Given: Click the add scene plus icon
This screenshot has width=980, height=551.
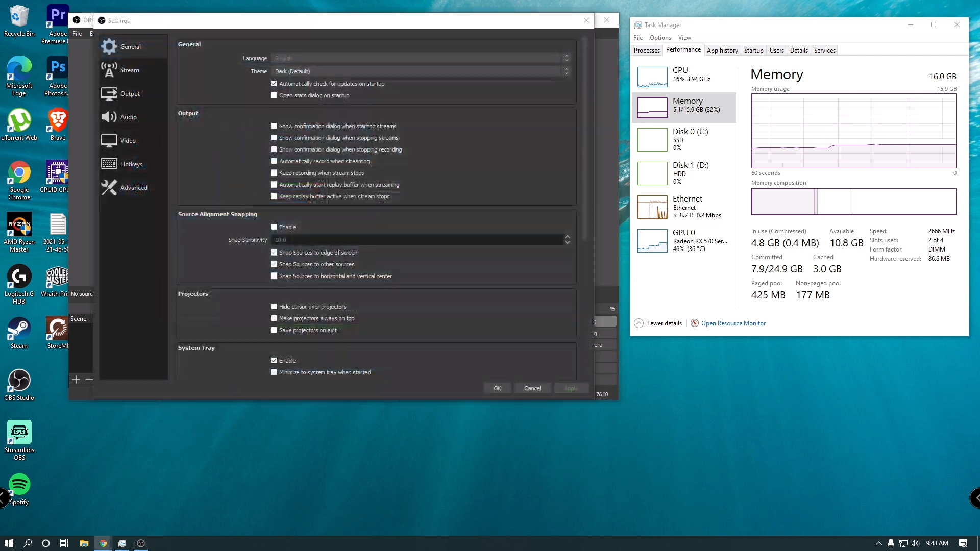Looking at the screenshot, I should pos(76,380).
